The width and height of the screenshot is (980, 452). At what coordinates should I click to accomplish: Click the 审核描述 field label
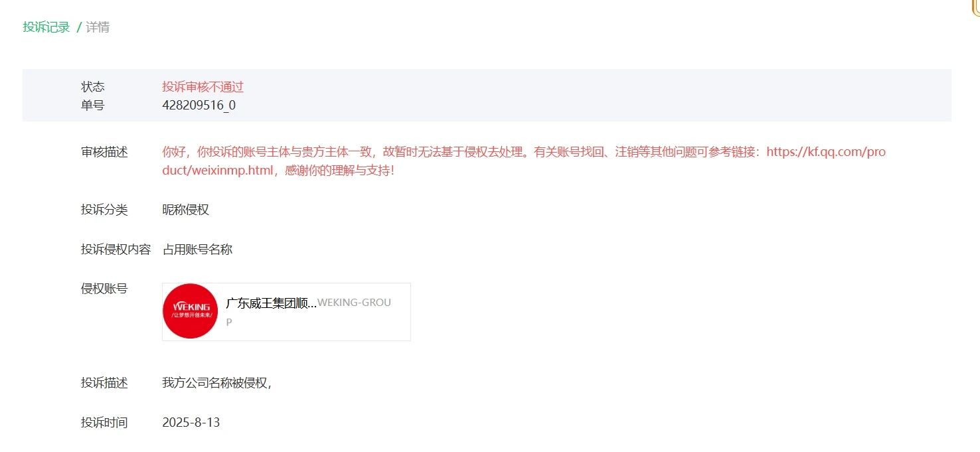[x=104, y=152]
